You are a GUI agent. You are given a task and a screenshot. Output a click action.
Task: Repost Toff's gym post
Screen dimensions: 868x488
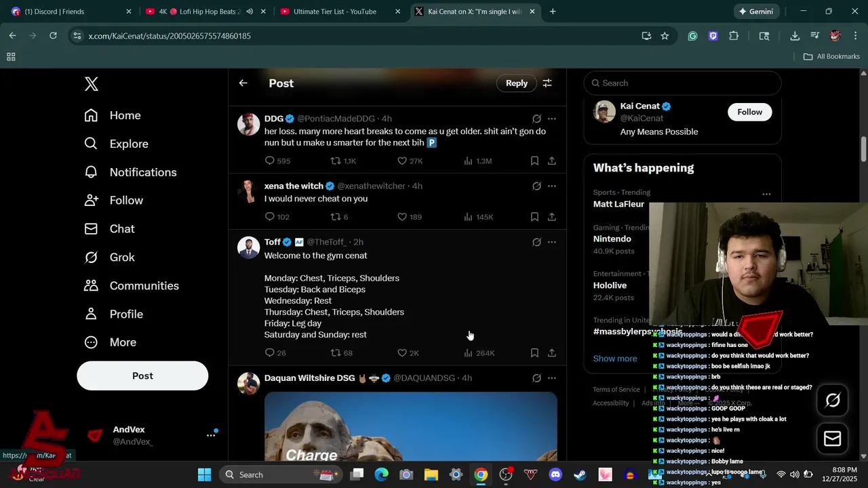(341, 352)
